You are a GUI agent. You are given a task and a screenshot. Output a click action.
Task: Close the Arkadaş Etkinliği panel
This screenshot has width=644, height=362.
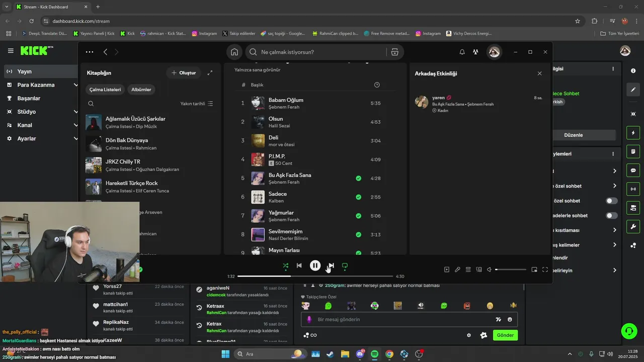pos(539,73)
